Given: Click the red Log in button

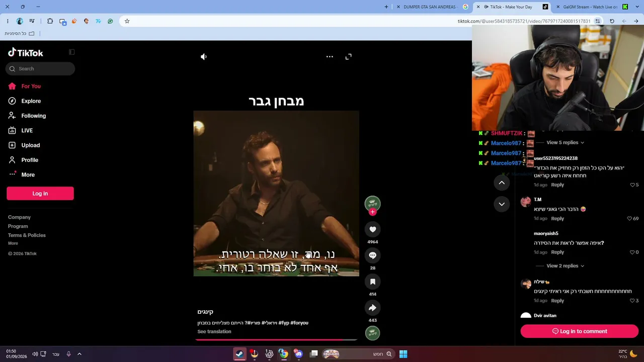Looking at the screenshot, I should (x=40, y=194).
